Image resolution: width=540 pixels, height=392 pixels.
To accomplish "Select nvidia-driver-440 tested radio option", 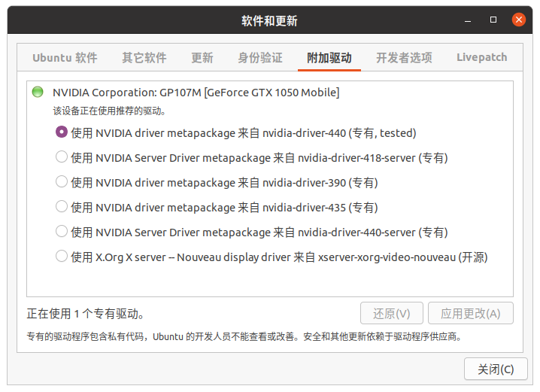I will tap(62, 132).
